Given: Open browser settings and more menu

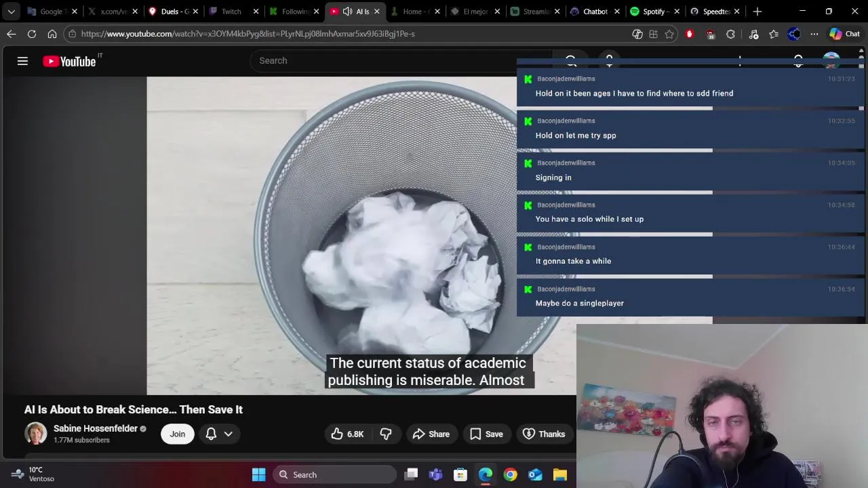Looking at the screenshot, I should tap(814, 34).
